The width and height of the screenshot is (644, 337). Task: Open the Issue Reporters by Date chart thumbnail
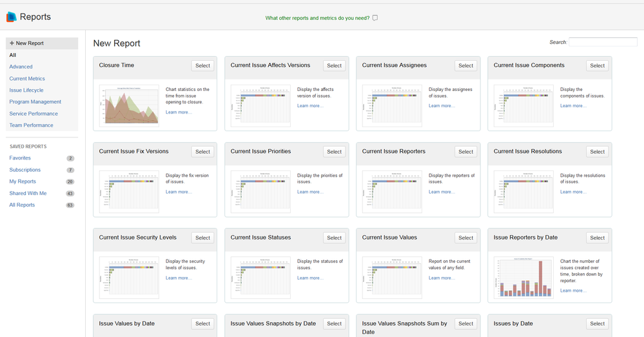click(523, 278)
